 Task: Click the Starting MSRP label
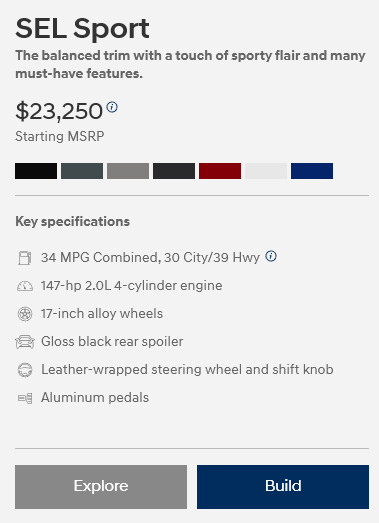60,136
